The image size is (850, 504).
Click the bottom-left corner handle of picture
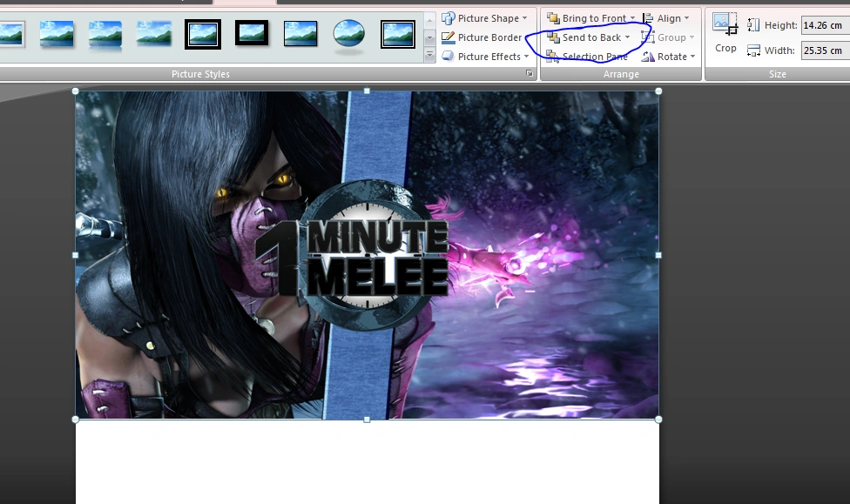click(76, 420)
